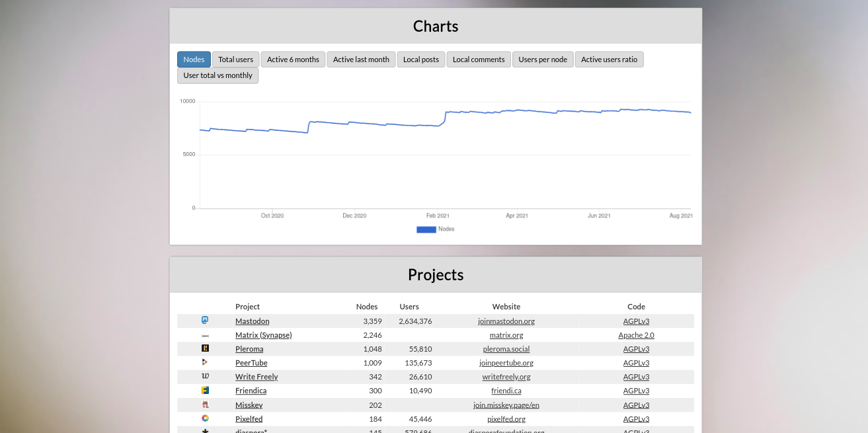Click the Nodes column header in table
The width and height of the screenshot is (868, 433).
367,307
